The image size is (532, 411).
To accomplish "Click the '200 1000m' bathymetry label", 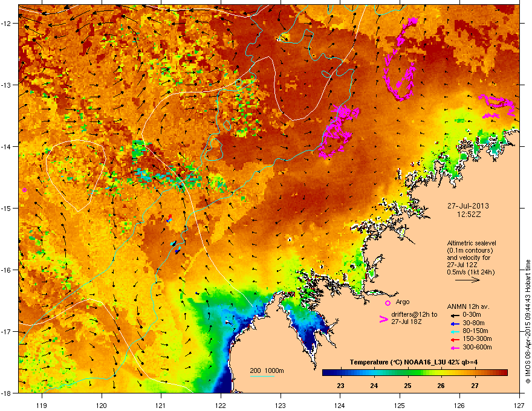I will coord(267,371).
